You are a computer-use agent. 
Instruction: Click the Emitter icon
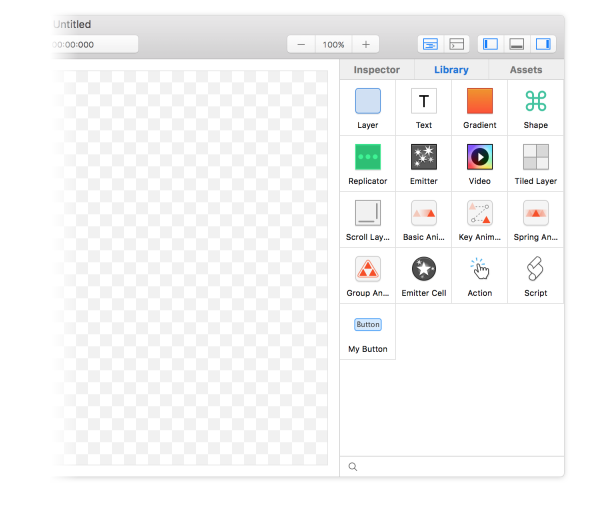[x=424, y=157]
